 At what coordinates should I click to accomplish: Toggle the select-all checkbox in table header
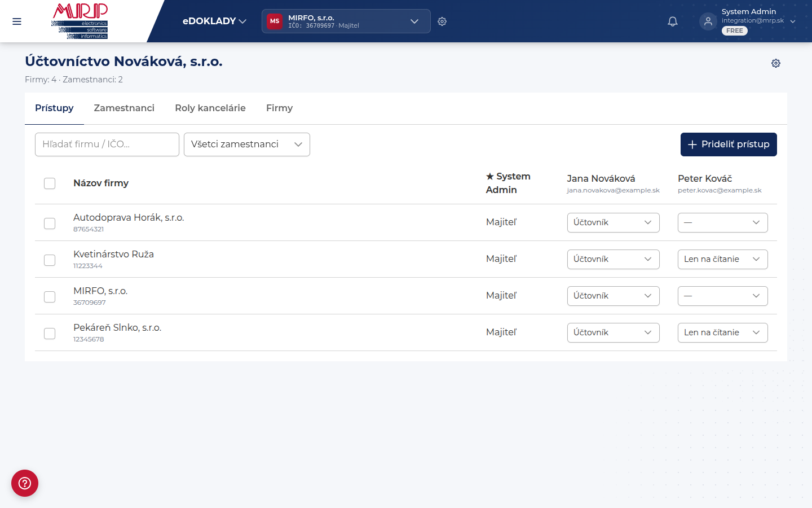50,183
